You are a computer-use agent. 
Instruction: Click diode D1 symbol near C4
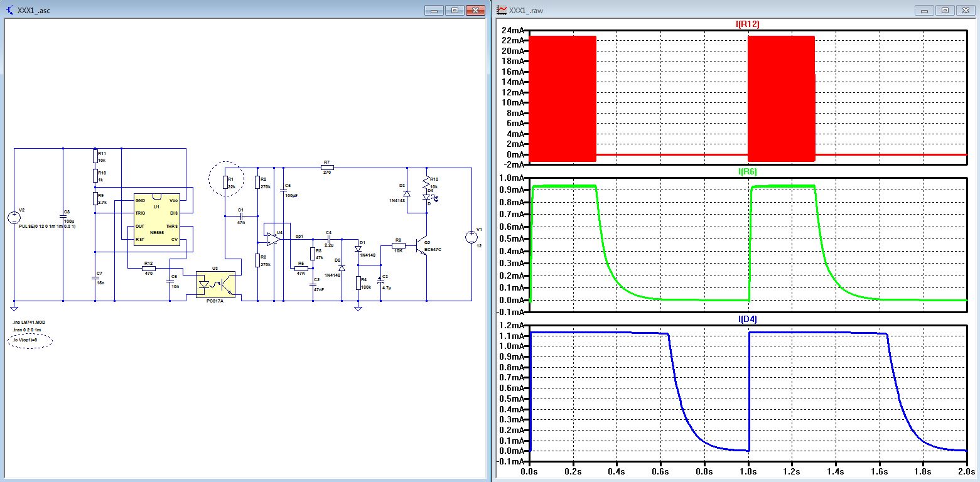coord(358,249)
